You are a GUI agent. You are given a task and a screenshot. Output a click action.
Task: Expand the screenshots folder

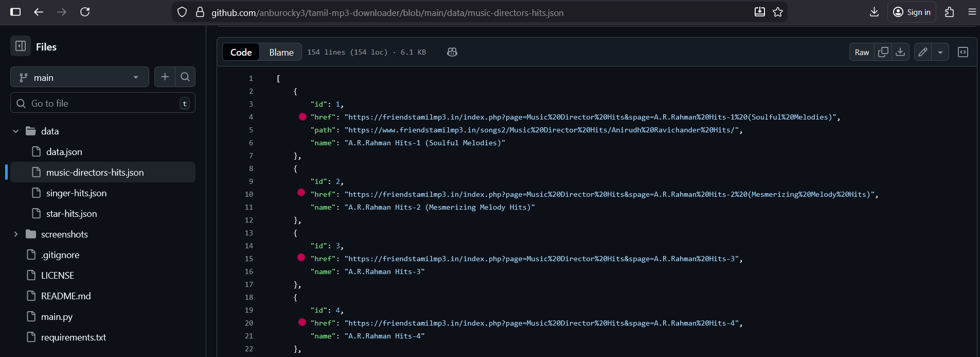(x=16, y=234)
